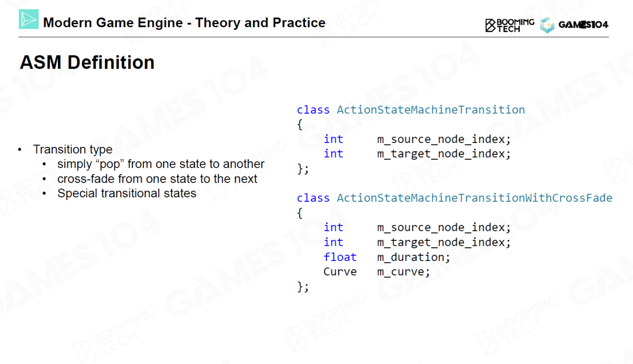Click the "Transition type" bullet text
Screen dimensions: 633x364
coord(73,149)
